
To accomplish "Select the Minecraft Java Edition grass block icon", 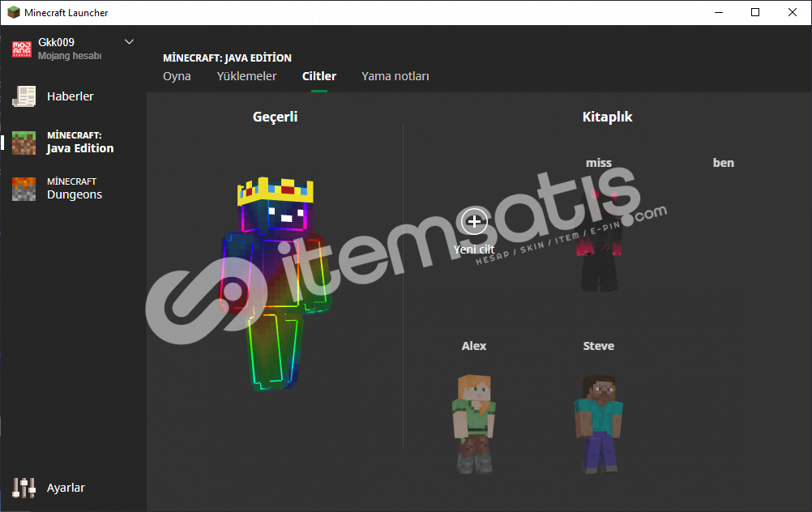I will (x=24, y=143).
